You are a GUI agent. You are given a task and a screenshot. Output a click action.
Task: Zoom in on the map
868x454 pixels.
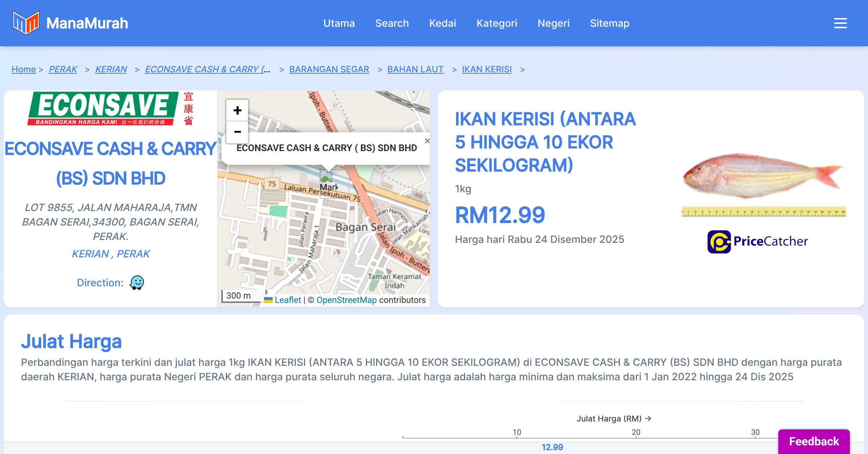(x=237, y=110)
